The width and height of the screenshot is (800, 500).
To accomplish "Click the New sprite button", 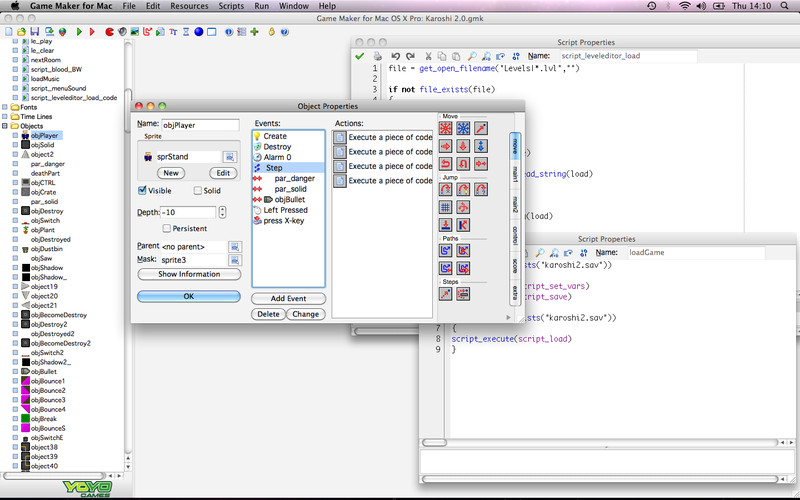I will [171, 173].
